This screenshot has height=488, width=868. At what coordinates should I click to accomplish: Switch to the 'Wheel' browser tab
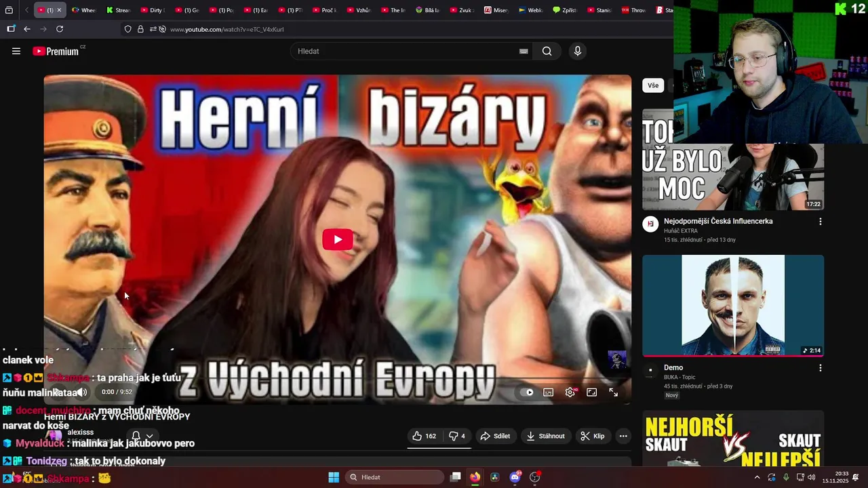click(x=84, y=10)
